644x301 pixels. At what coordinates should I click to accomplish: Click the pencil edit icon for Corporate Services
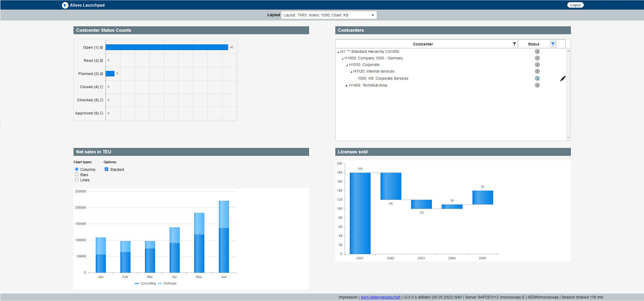(563, 79)
